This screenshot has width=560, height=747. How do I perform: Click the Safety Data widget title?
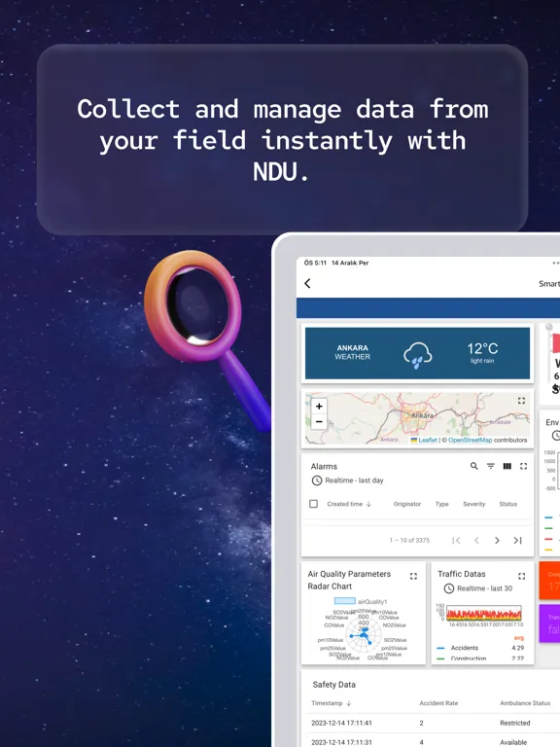click(x=333, y=685)
